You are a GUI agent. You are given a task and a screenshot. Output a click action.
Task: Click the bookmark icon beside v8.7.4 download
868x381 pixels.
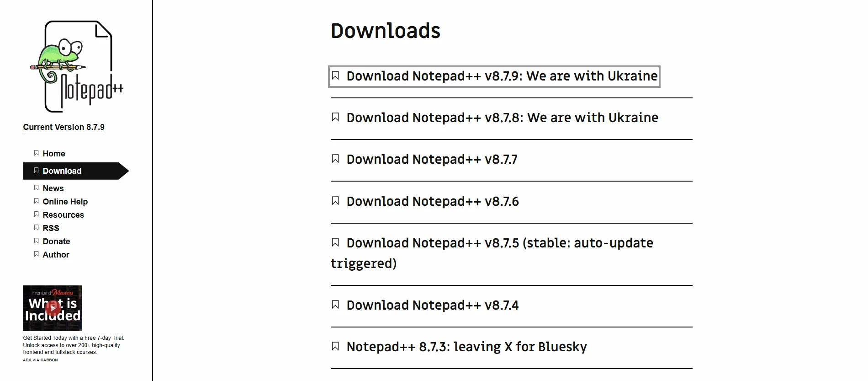pos(336,305)
